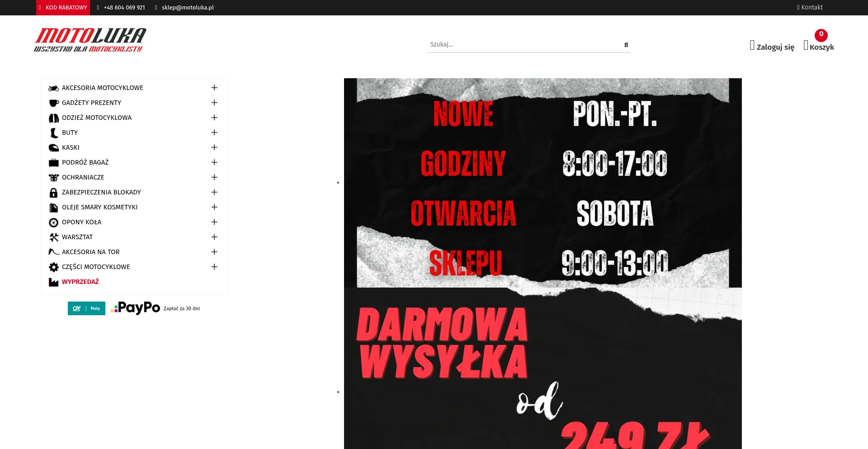This screenshot has height=449, width=868.
Task: Click the jacket icon beside ODZIEŻ MOTOCYKLOWA
Action: click(53, 118)
